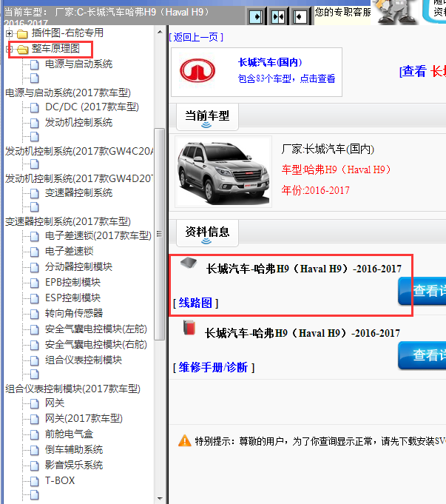This screenshot has height=504, width=446.
Task: Click 查看 button for 线路图 entry
Action: coord(422,291)
